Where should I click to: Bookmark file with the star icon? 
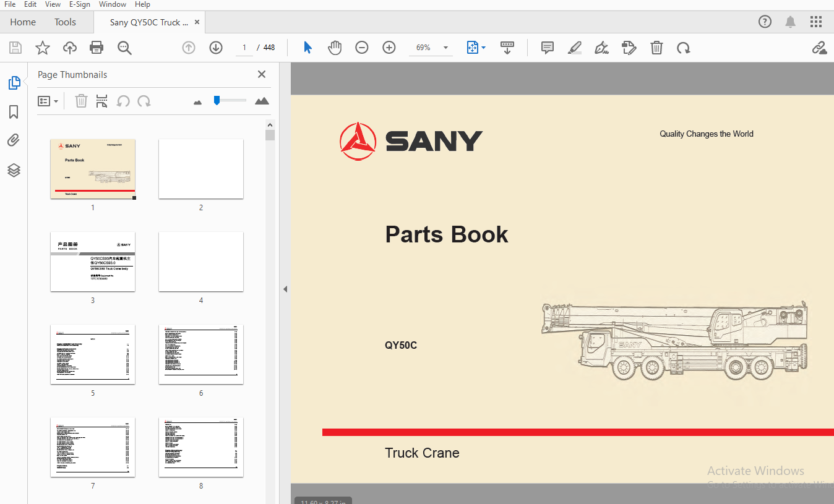tap(42, 48)
